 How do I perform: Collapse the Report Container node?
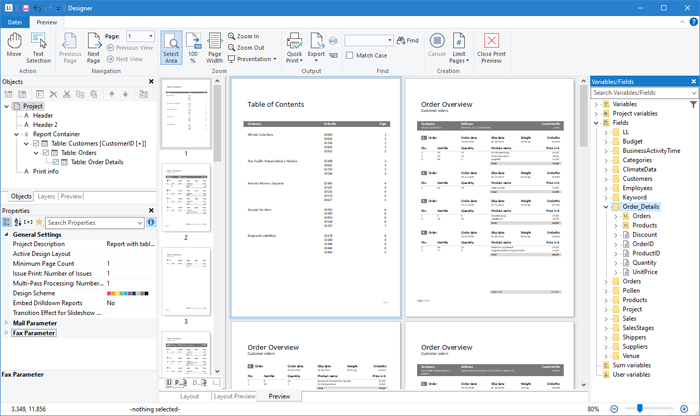coord(17,134)
